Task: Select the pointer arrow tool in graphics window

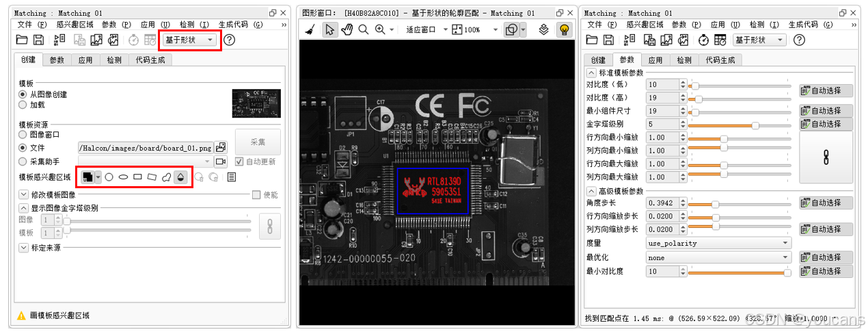Action: point(330,29)
